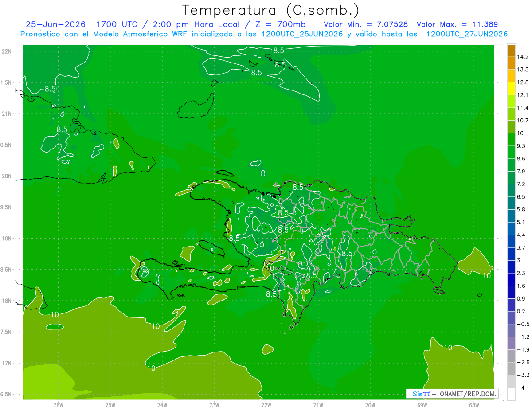
Task: Click the '7.2' colorbar value
Action: pyautogui.click(x=521, y=184)
